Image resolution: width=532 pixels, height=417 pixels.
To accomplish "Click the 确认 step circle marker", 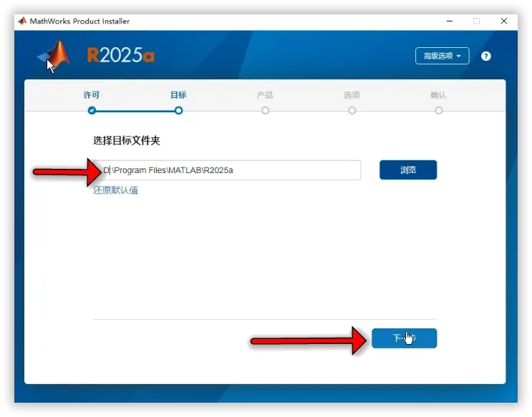I will point(439,111).
